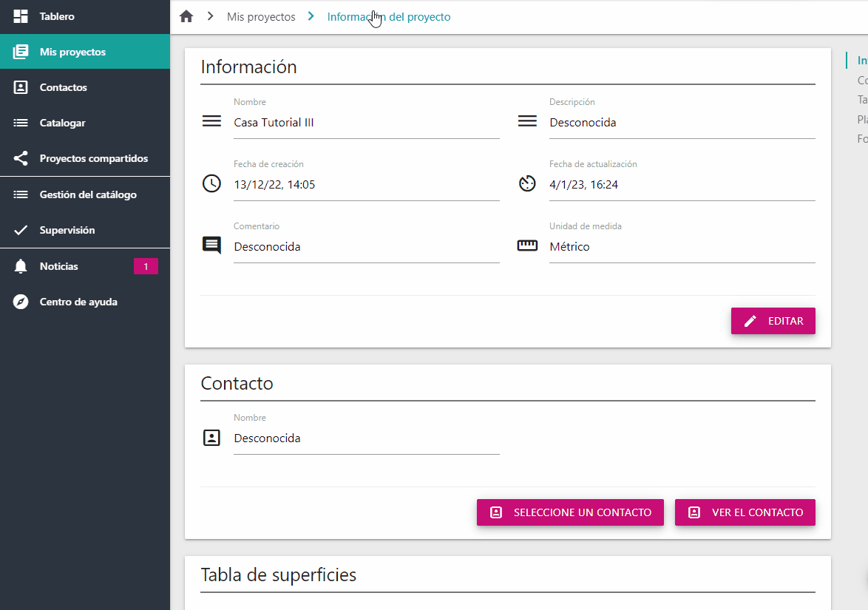Click the Unidad de medida value Métrico
This screenshot has height=610, width=868.
click(x=569, y=247)
